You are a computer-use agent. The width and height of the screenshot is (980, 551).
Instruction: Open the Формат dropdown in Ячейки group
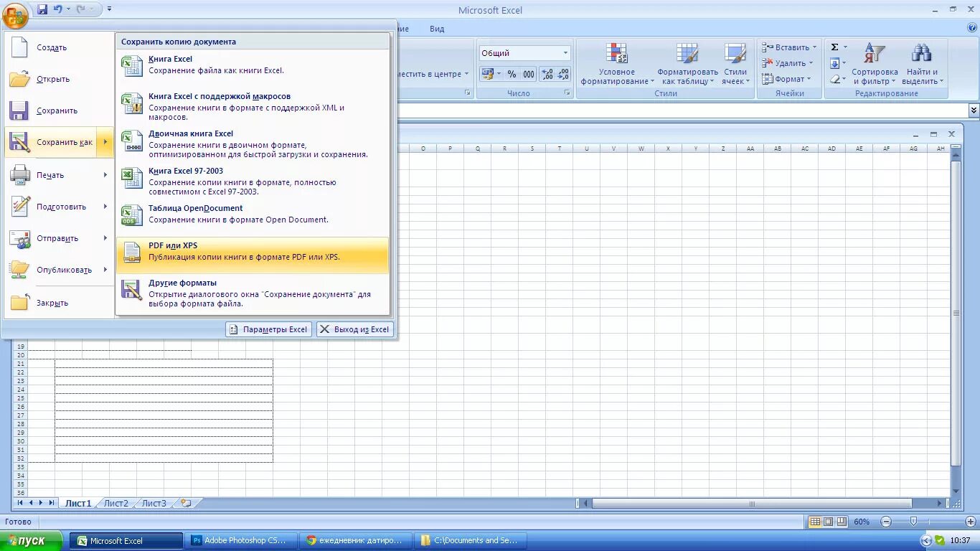pos(788,79)
